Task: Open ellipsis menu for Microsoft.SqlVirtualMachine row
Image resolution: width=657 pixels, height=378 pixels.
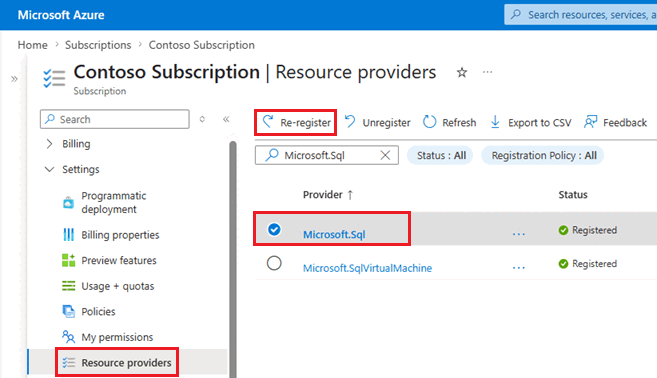Action: [x=519, y=267]
